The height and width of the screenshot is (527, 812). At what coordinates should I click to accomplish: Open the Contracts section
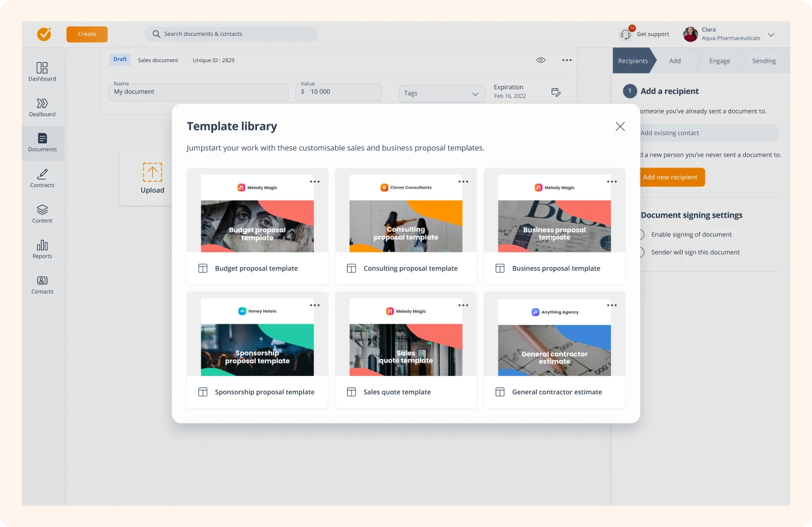pyautogui.click(x=42, y=178)
